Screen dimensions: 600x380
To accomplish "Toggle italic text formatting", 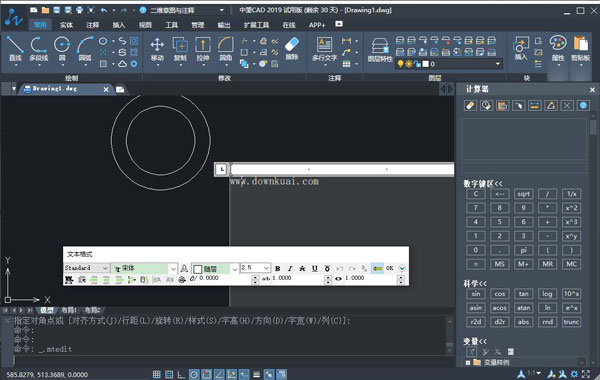I will 290,268.
